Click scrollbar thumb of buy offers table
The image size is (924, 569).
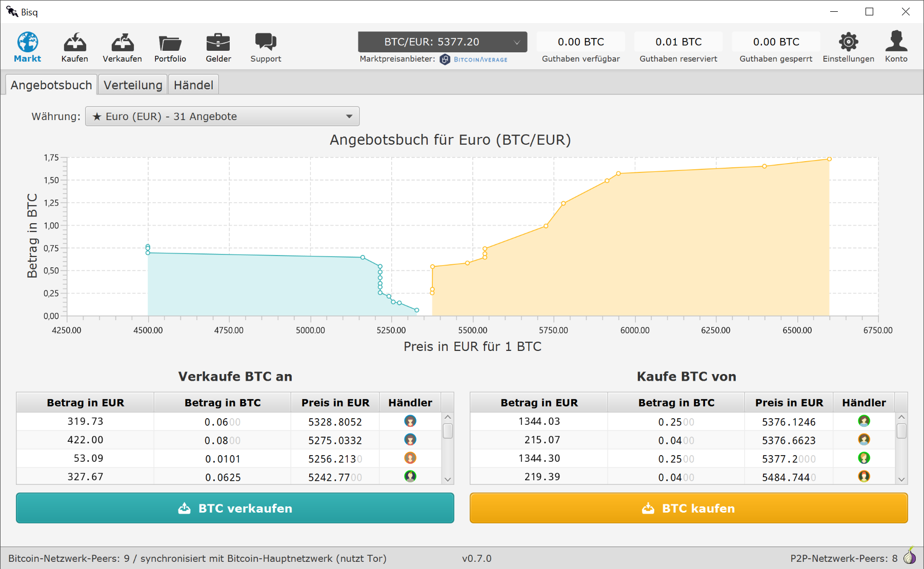pyautogui.click(x=901, y=430)
